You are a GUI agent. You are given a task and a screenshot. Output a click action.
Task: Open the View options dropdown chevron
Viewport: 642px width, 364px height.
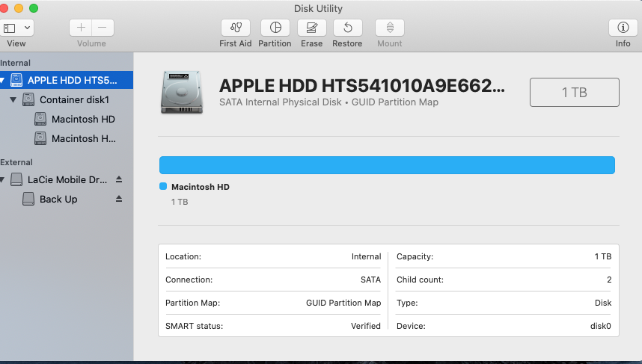[x=27, y=28]
